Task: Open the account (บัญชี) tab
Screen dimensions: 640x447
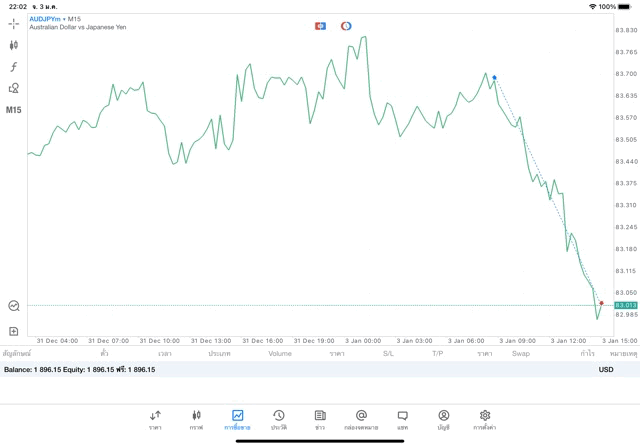Action: (x=443, y=419)
